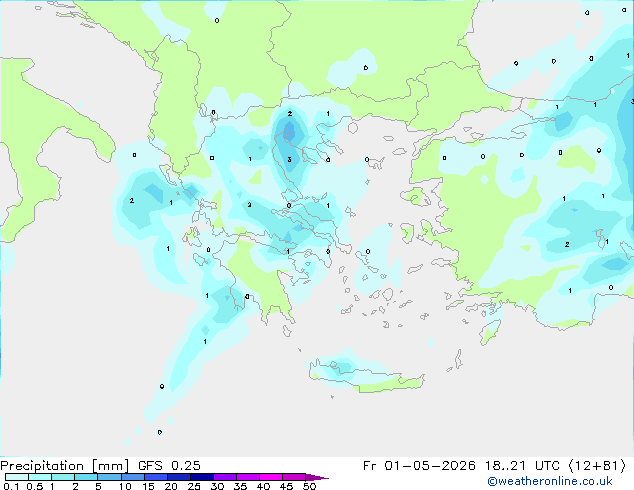Click the '0.1' legend scale label

(x=11, y=486)
